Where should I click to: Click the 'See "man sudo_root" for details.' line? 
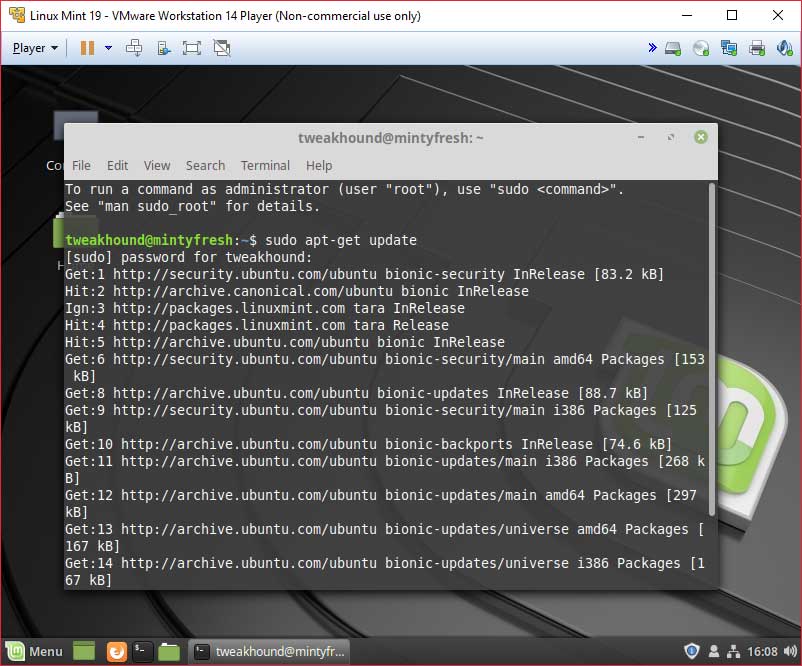tap(192, 206)
